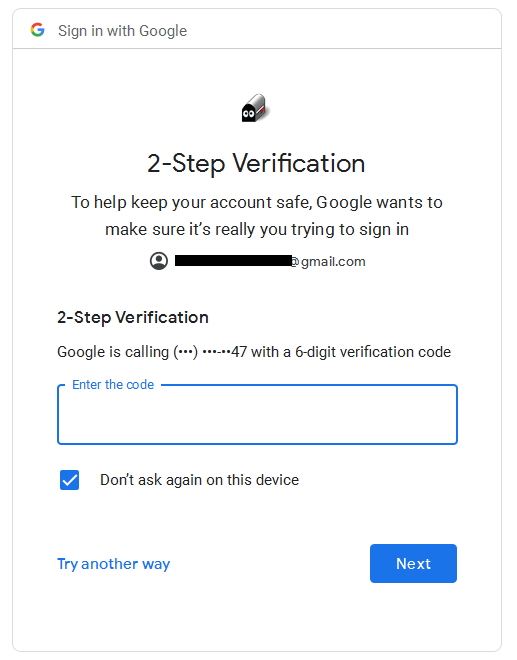
Task: Uncheck the blue checkmark box
Action: (x=69, y=480)
